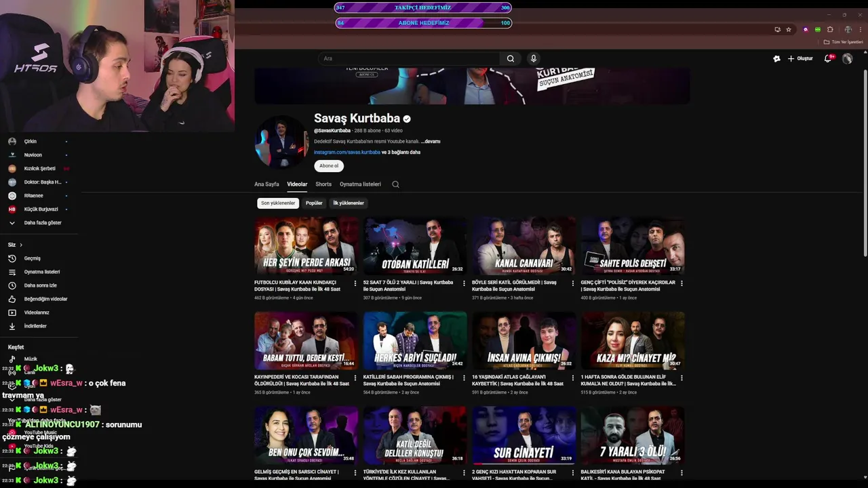The width and height of the screenshot is (868, 488).
Task: Open Kızılcık Şerbeti subscription in sidebar
Action: click(x=39, y=169)
